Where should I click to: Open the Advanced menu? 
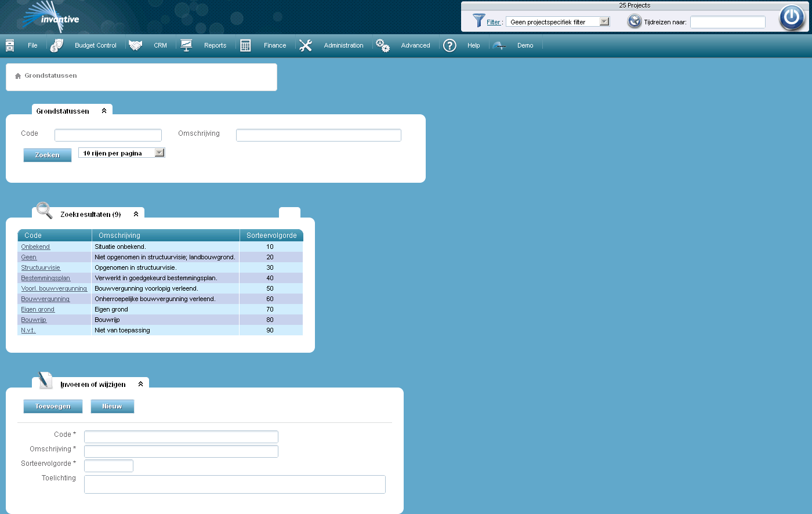[416, 45]
